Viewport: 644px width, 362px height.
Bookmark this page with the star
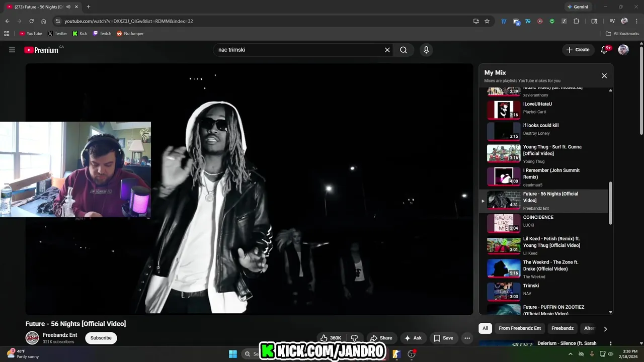487,21
